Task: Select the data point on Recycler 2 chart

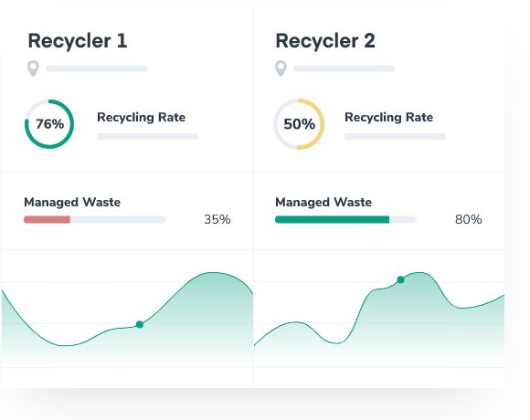Action: click(400, 280)
